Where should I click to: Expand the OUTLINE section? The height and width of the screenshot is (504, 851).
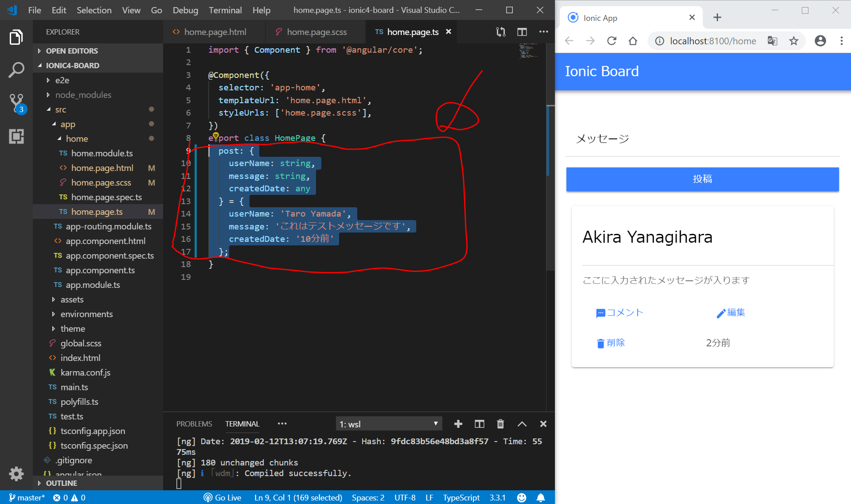61,483
